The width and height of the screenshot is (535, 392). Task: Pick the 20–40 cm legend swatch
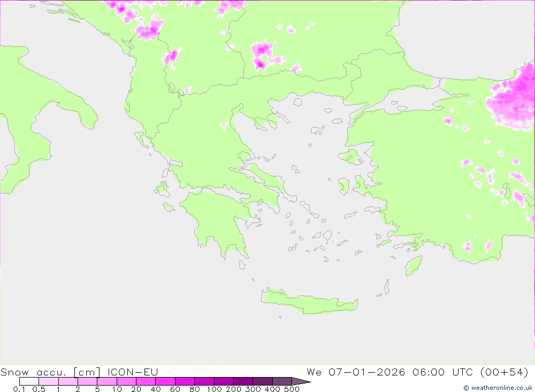[x=146, y=381]
